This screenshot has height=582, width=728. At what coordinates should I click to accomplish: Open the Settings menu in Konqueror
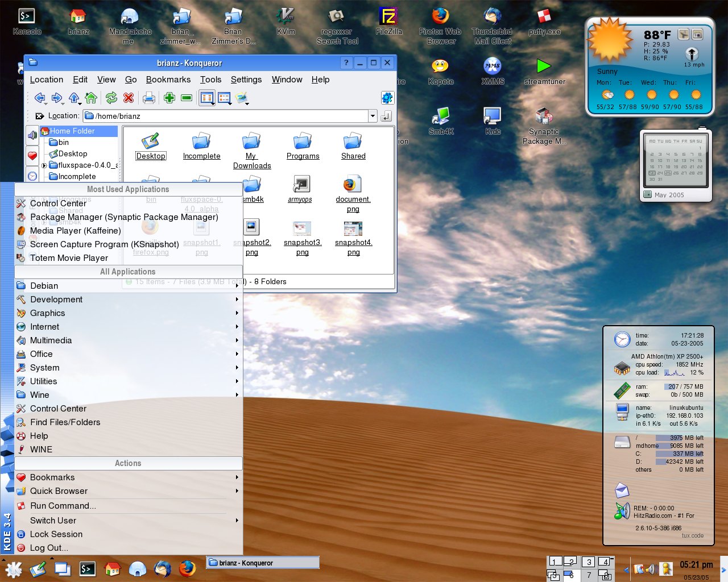point(246,80)
